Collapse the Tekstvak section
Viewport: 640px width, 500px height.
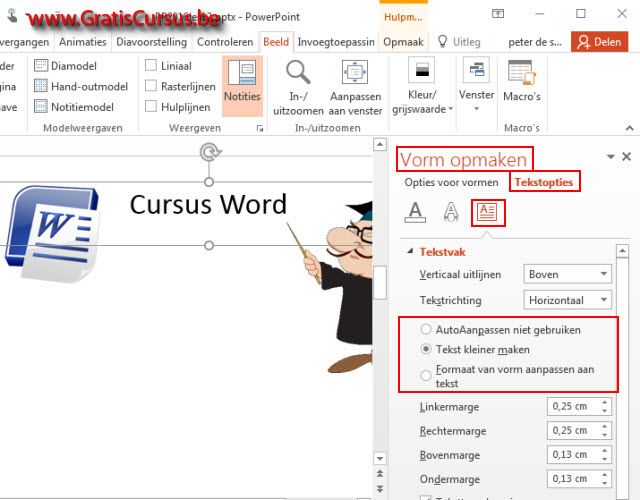pos(410,251)
